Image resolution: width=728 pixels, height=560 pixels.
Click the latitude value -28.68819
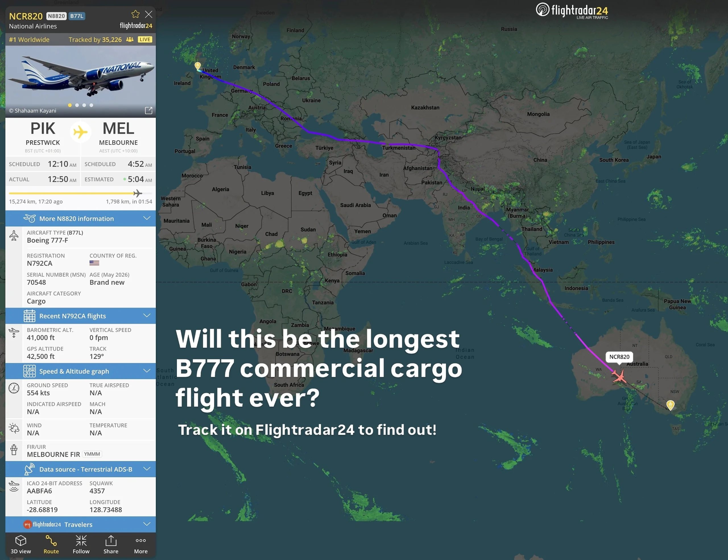tap(42, 510)
